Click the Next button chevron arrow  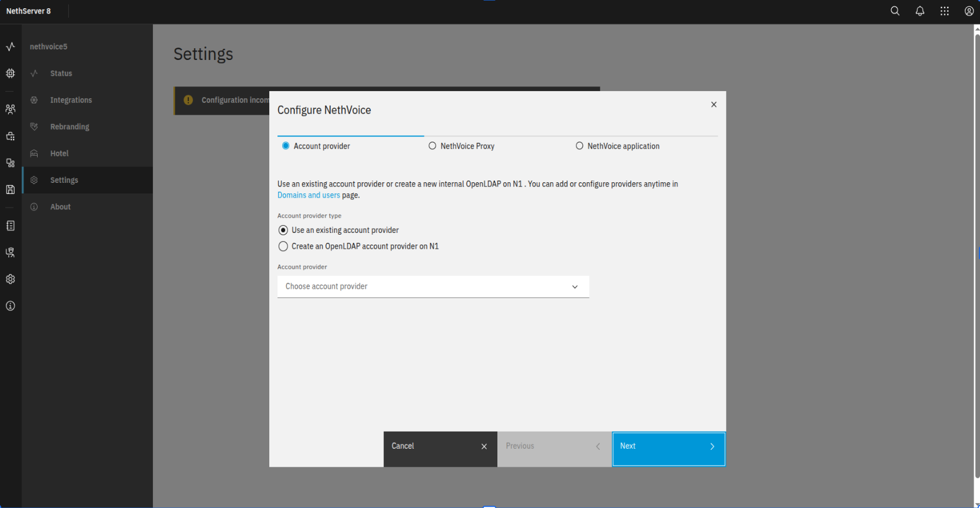point(712,447)
